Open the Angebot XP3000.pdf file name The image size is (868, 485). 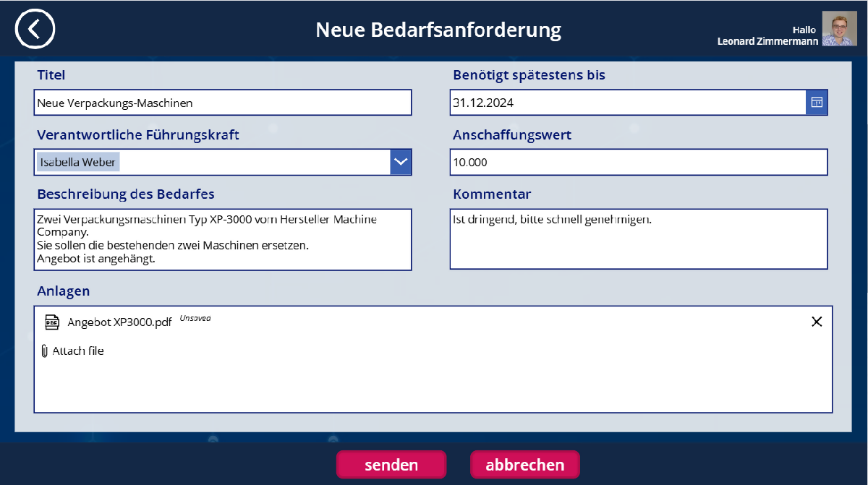[119, 322]
